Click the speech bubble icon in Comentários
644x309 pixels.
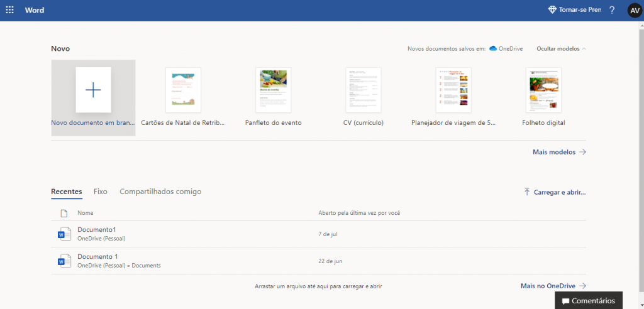[x=565, y=301]
